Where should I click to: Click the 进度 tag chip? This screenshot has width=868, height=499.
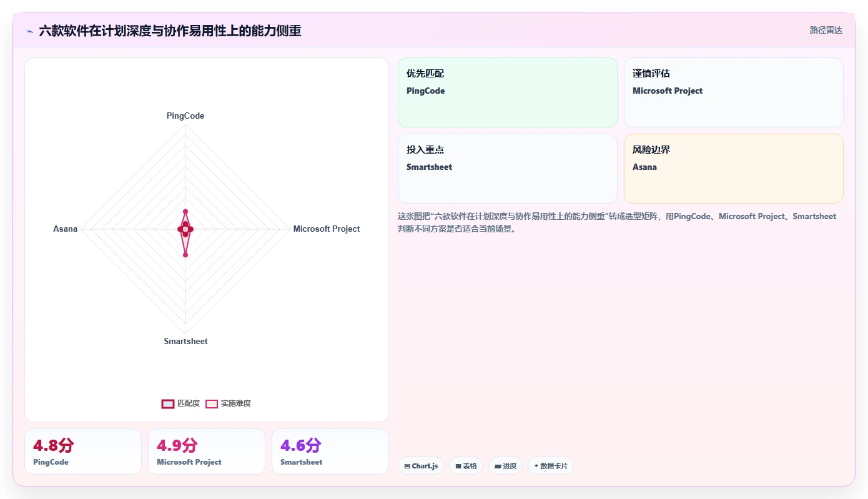tap(506, 466)
